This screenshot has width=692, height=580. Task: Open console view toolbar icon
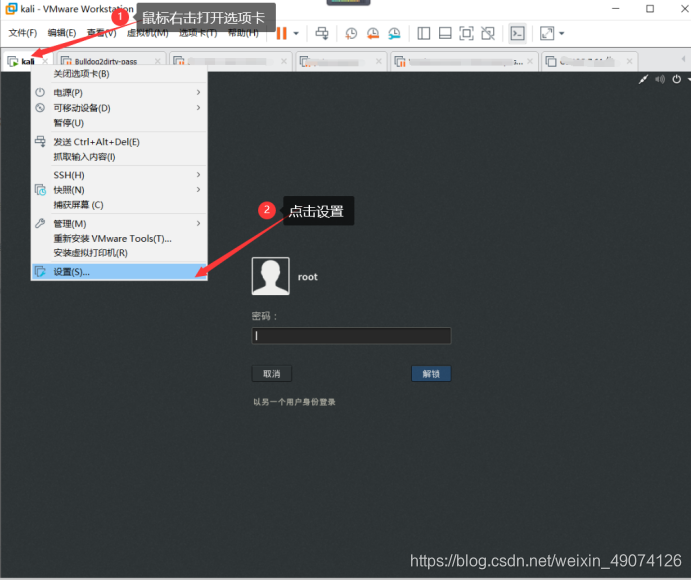point(517,33)
